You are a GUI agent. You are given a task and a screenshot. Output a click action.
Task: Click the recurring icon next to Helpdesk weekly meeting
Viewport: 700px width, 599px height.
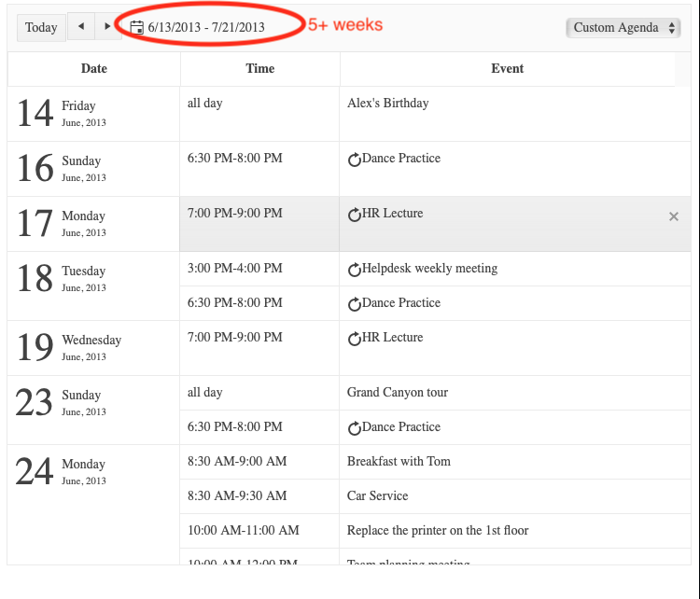[355, 269]
